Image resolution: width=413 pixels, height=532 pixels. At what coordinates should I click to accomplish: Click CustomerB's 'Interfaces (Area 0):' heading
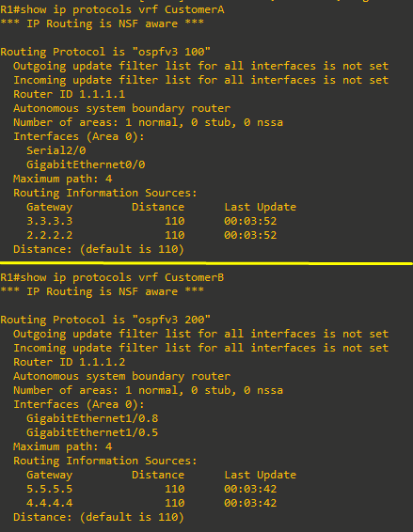click(x=79, y=404)
